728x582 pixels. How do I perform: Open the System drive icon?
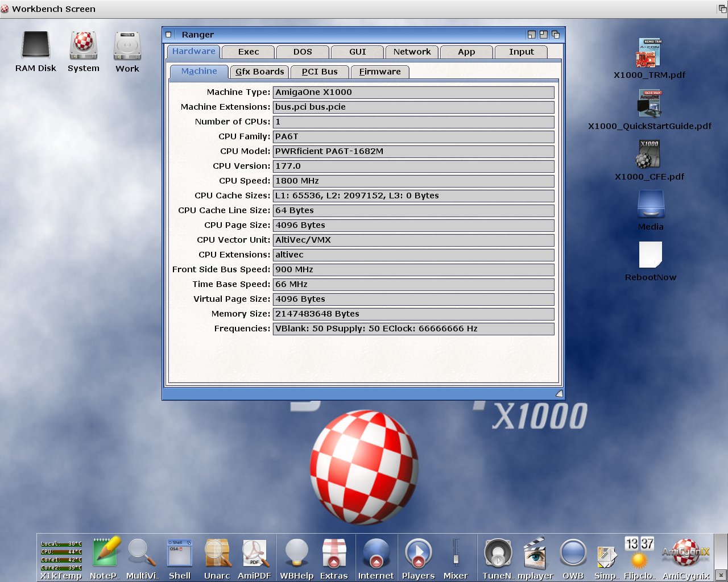[x=84, y=45]
